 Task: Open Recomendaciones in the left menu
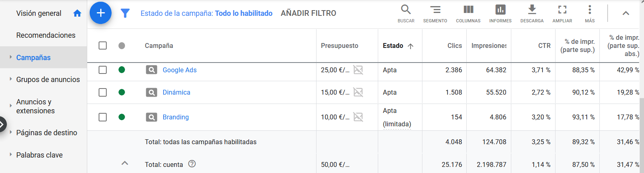click(46, 35)
